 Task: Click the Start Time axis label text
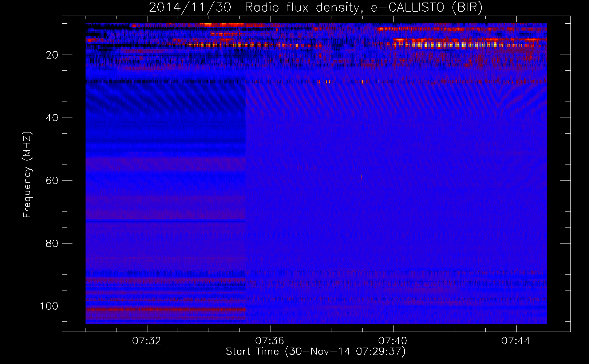coord(316,351)
